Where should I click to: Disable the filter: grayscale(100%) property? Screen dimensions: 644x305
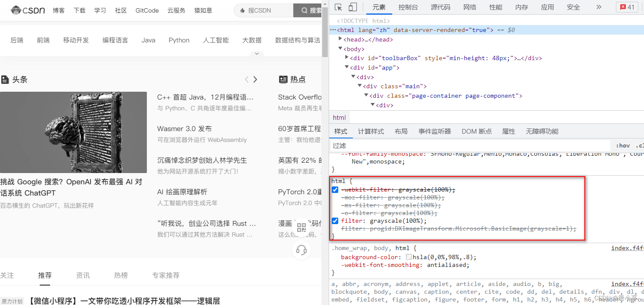click(335, 221)
